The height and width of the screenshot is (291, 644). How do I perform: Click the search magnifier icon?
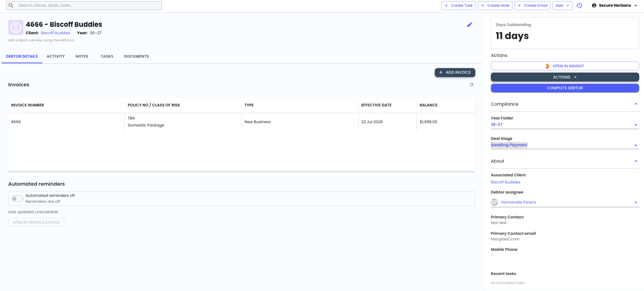pos(11,6)
